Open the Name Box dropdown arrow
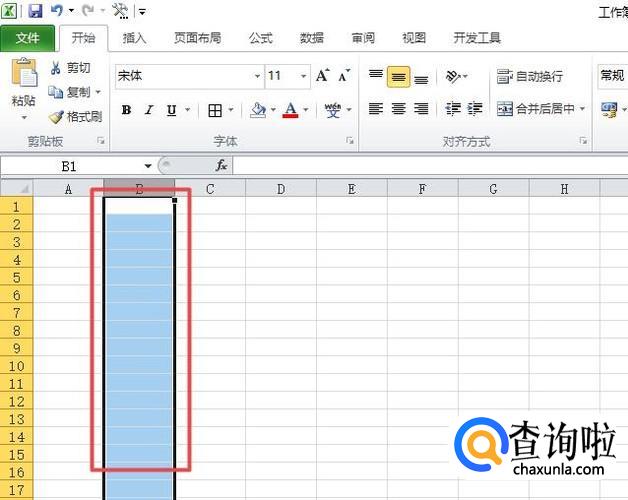Image resolution: width=628 pixels, height=500 pixels. (148, 166)
